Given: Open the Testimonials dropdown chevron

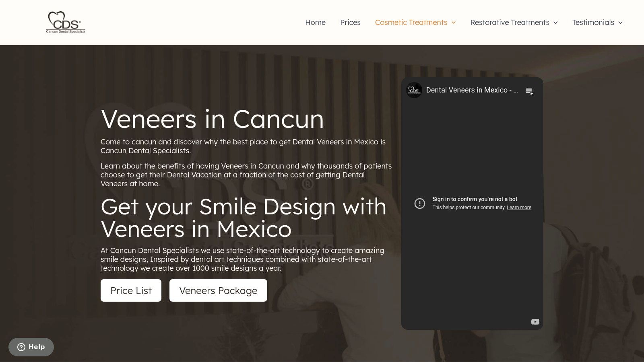Looking at the screenshot, I should coord(620,23).
